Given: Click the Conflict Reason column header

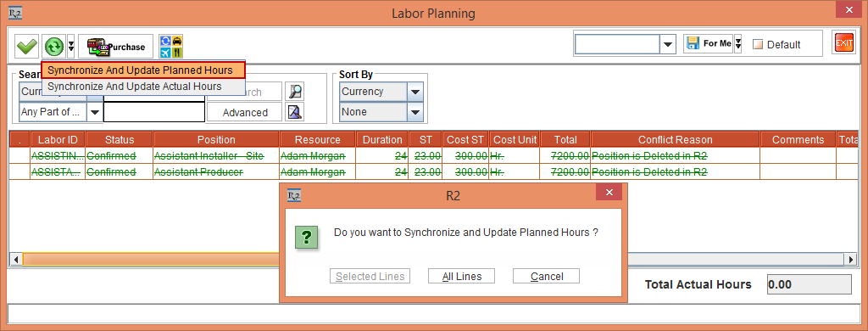Looking at the screenshot, I should 676,140.
